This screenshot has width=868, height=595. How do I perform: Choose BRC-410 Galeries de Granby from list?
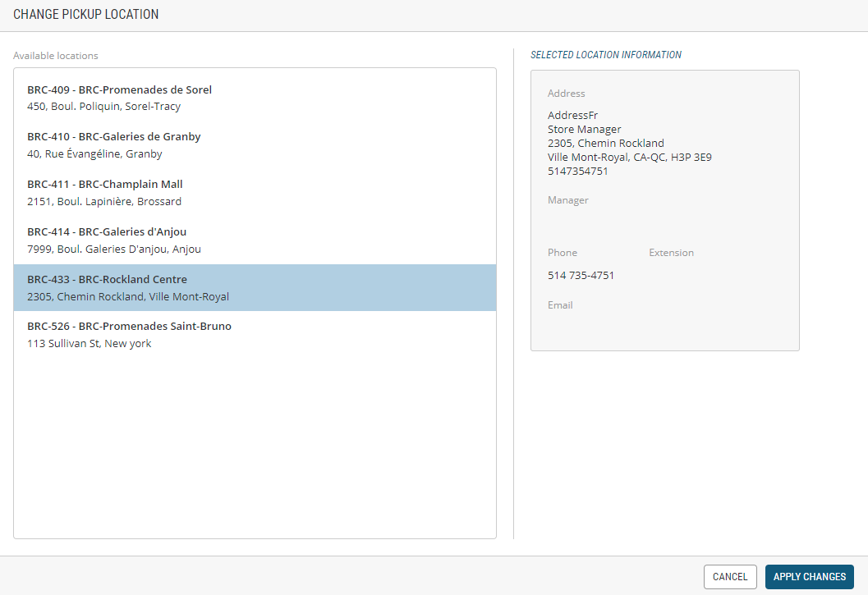click(x=255, y=145)
